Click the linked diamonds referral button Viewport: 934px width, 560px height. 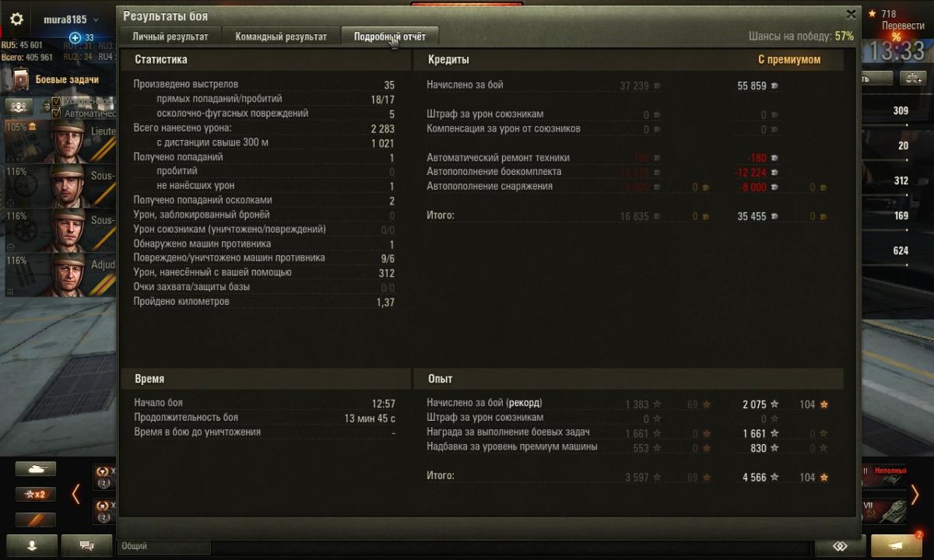click(841, 546)
